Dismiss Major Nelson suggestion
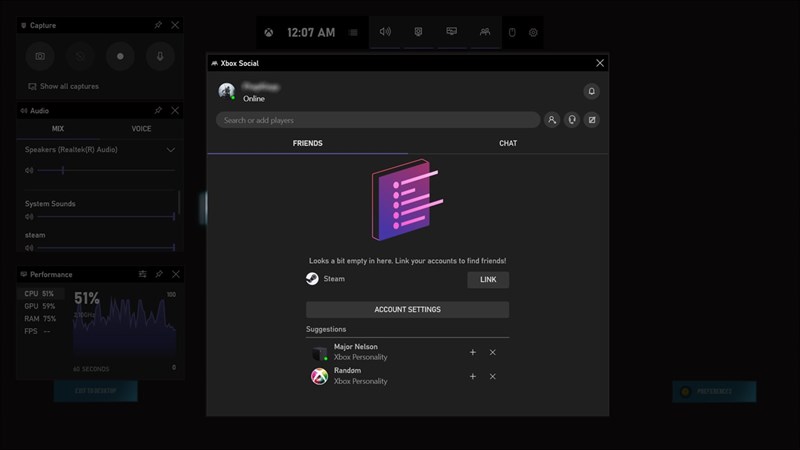 [x=492, y=352]
